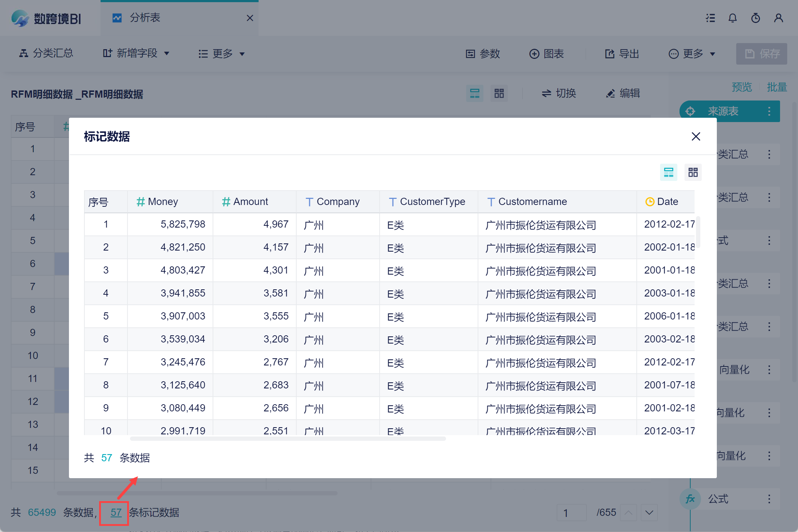This screenshot has height=532, width=798.
Task: Toggle main table grid view icon
Action: point(499,94)
